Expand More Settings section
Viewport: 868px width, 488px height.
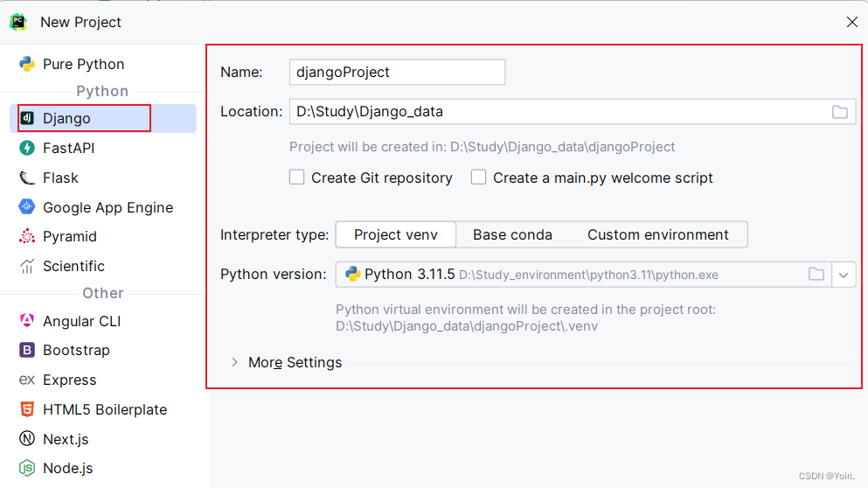tap(235, 362)
